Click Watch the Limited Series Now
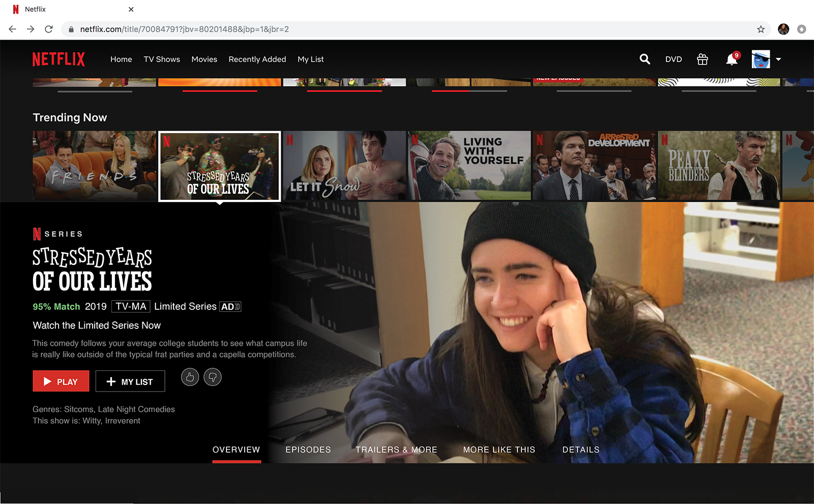This screenshot has height=504, width=814. coord(97,325)
